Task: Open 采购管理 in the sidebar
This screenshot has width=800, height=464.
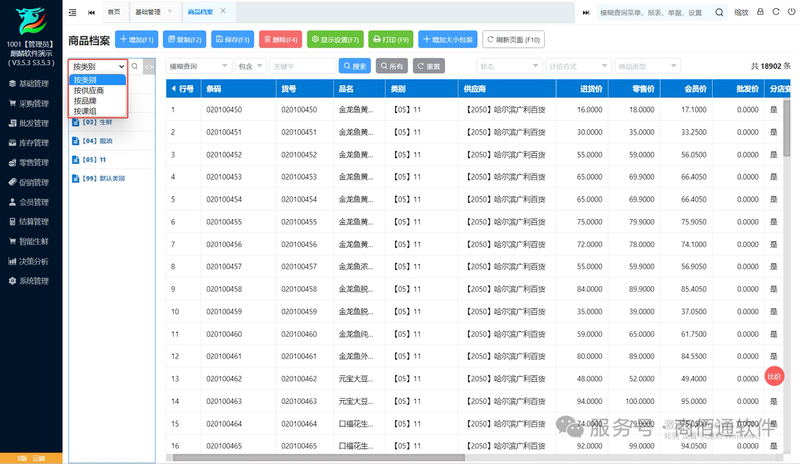Action: [29, 104]
